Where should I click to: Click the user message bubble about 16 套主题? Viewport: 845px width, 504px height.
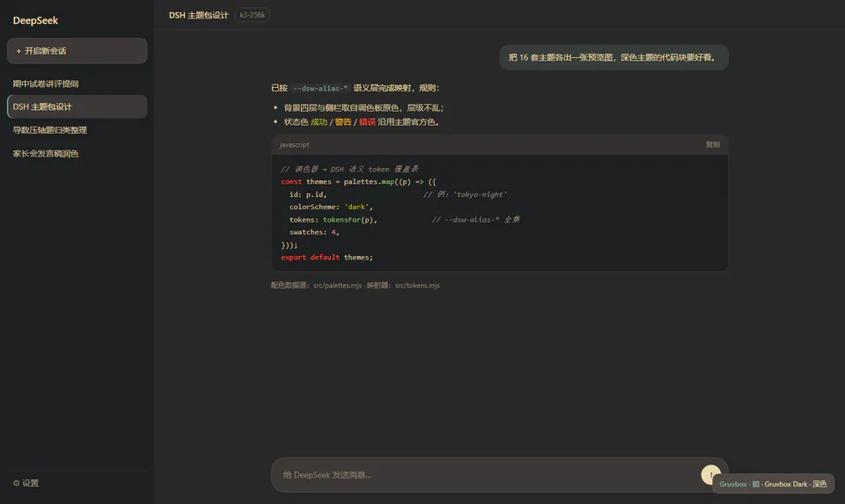pos(614,58)
